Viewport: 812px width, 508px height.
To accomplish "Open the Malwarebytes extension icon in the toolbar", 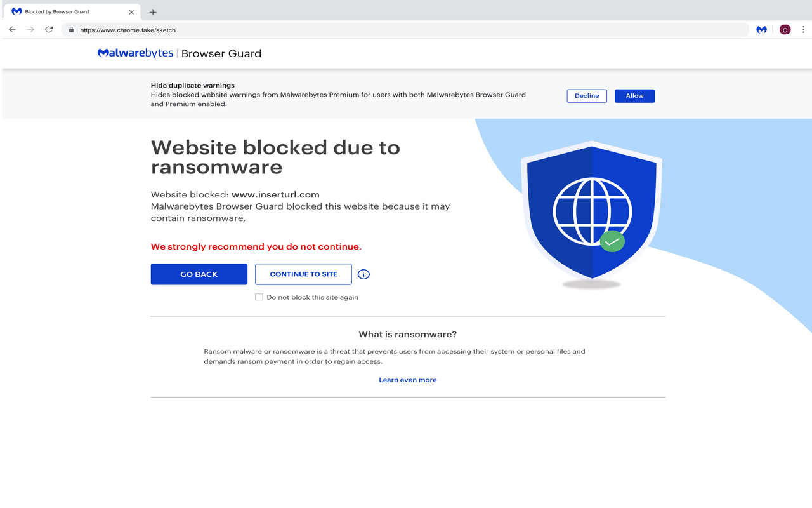I will [x=761, y=29].
